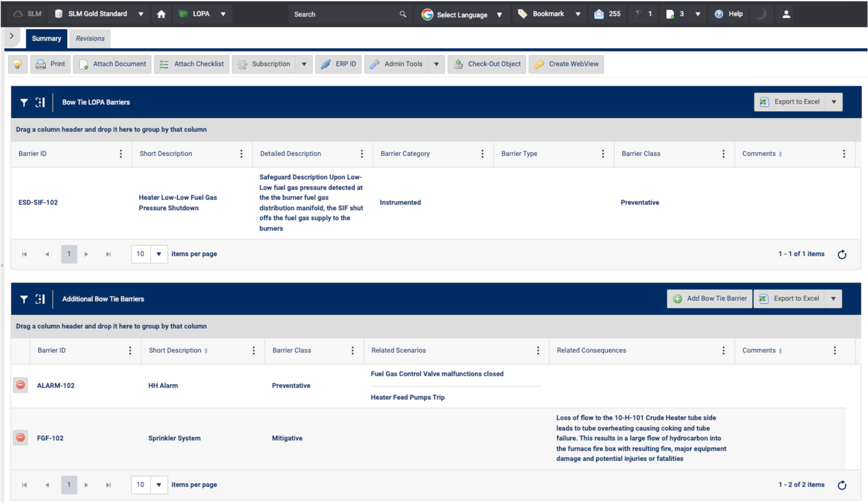Open Barrier Category column menu
Viewport: 868px width, 503px height.
tap(482, 154)
